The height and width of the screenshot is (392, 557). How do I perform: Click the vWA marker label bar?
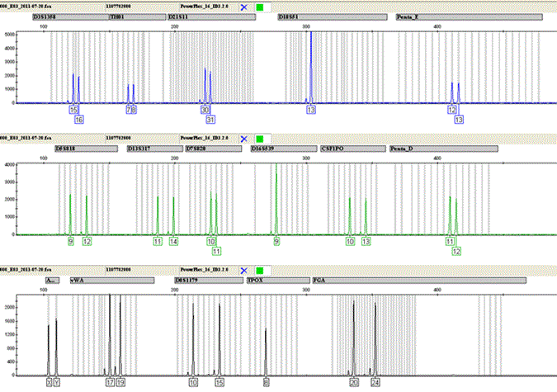pos(121,281)
